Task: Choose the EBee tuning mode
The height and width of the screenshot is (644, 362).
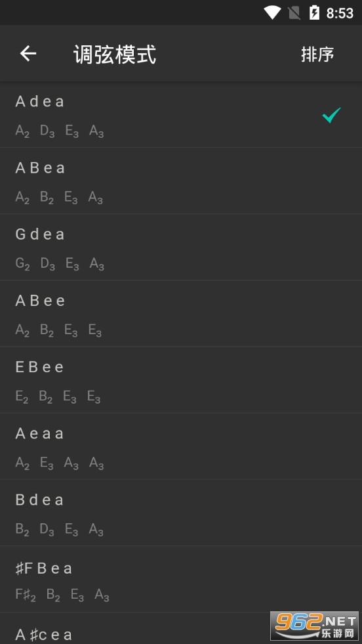Action: (181, 380)
